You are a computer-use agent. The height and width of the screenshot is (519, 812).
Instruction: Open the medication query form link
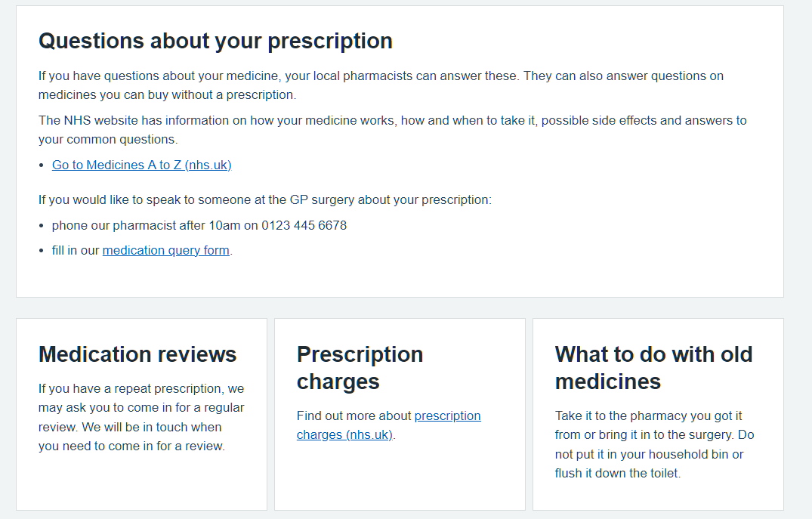(165, 250)
